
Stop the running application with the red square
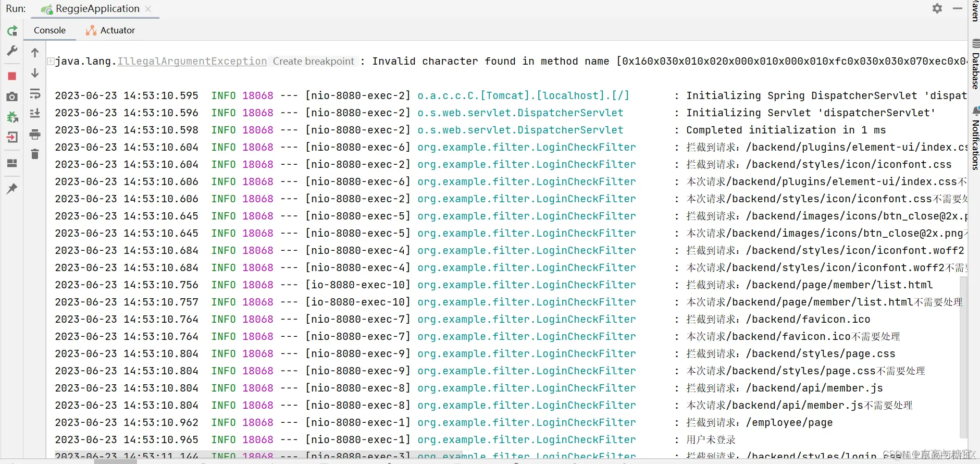point(12,76)
